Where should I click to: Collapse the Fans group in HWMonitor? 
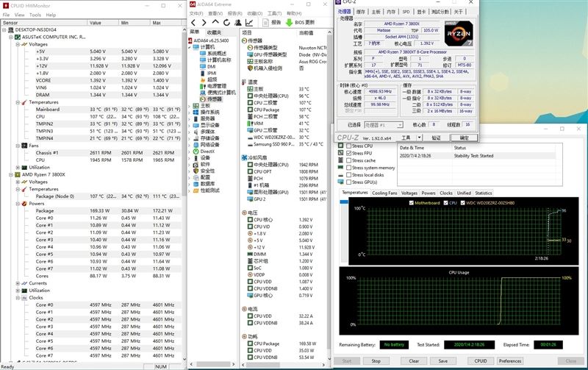pyautogui.click(x=18, y=146)
